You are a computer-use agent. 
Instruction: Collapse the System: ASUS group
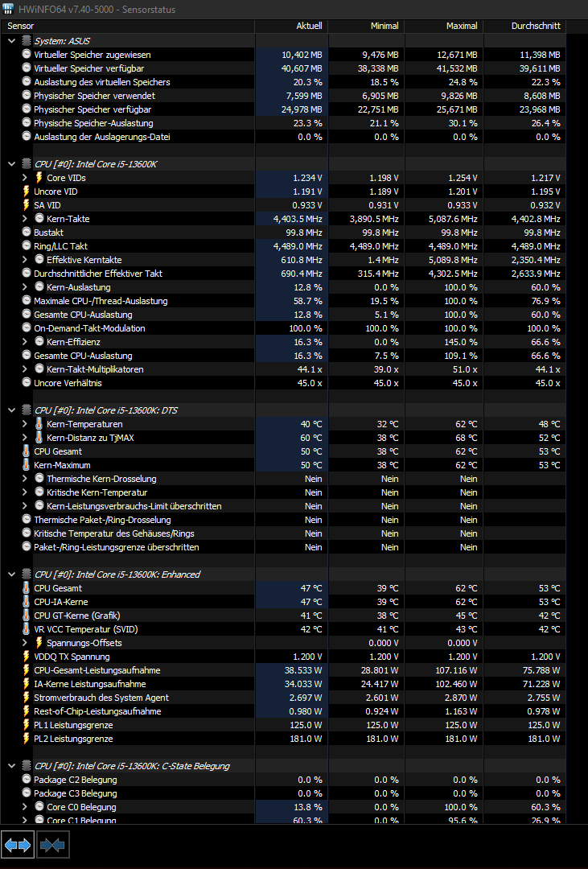[11, 41]
